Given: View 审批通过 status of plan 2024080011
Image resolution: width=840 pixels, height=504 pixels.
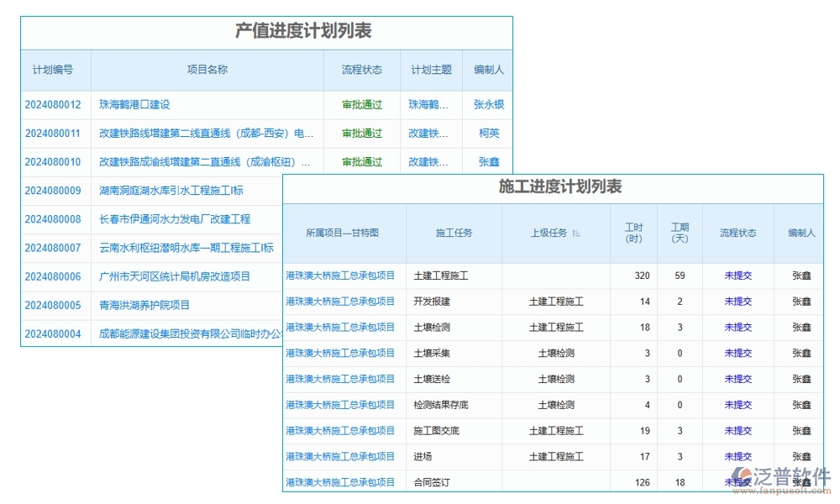Looking at the screenshot, I should tap(361, 133).
